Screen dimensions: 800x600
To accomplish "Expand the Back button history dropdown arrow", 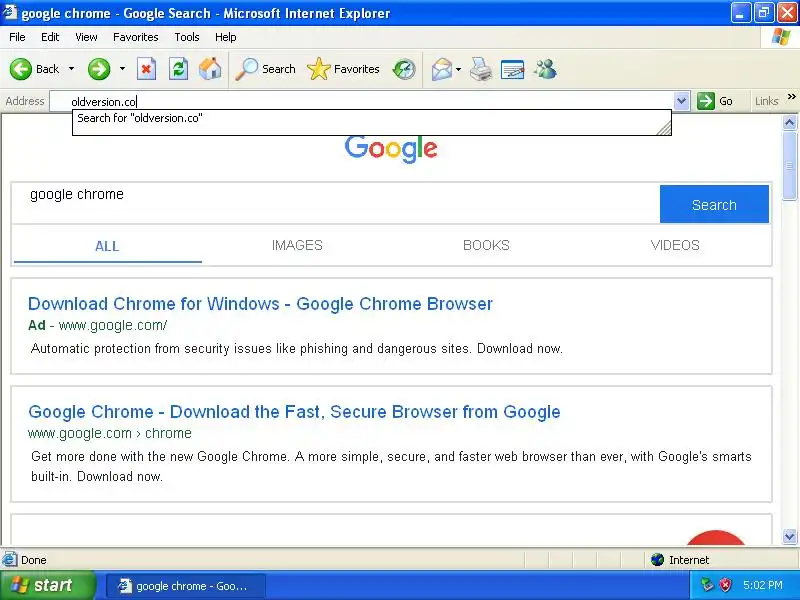I will pos(71,69).
